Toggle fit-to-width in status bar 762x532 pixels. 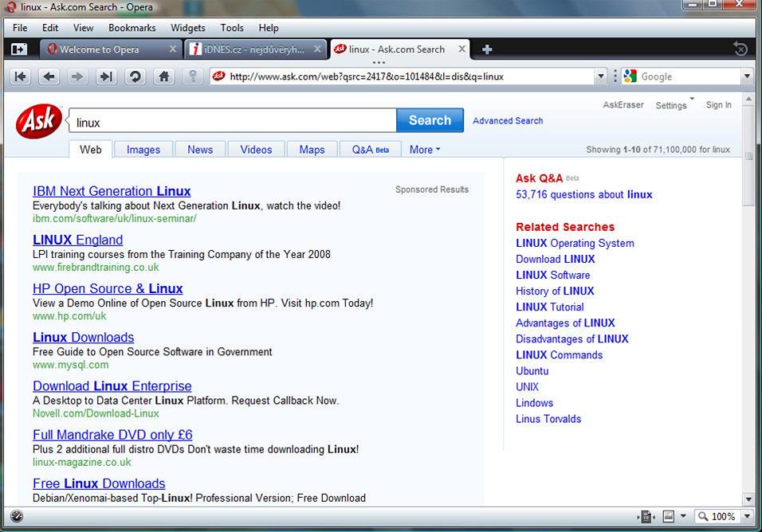tap(646, 516)
